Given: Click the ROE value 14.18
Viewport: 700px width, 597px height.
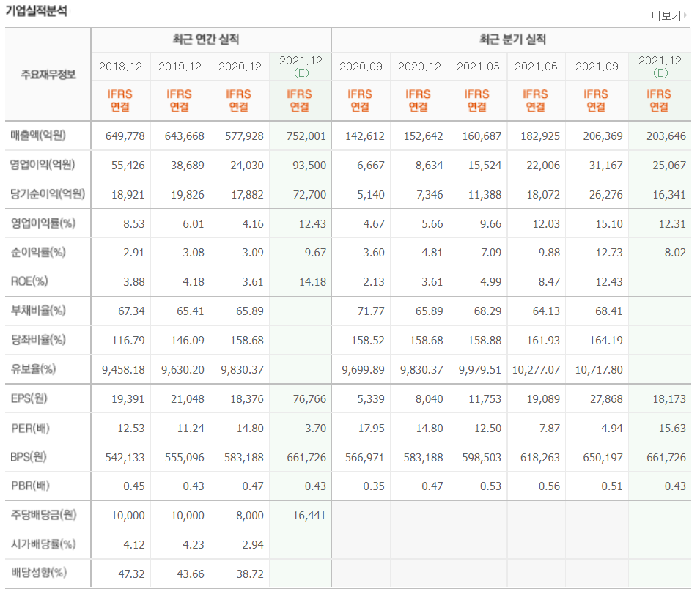Looking at the screenshot, I should (312, 282).
